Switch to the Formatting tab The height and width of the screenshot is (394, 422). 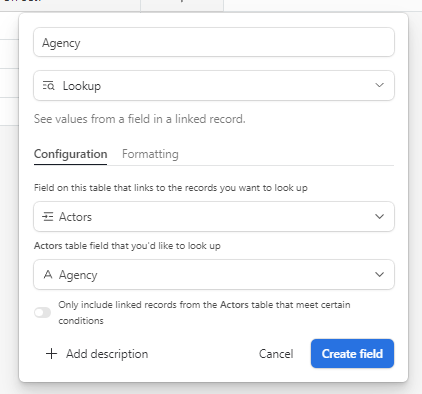(150, 154)
